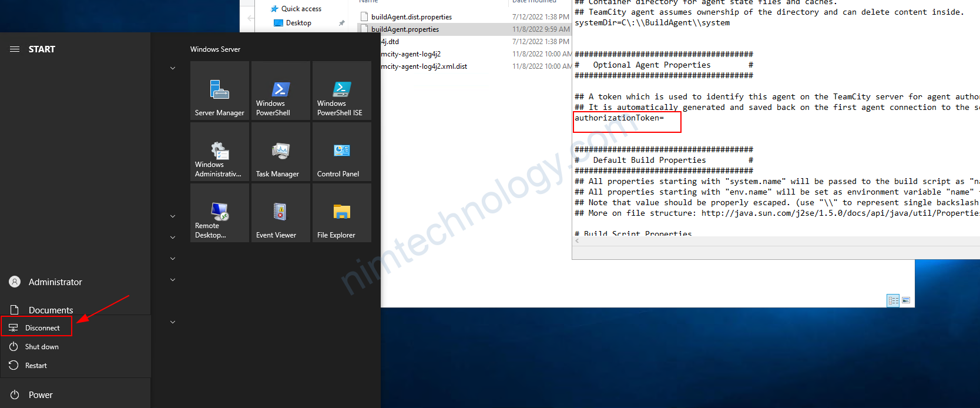Click the Windows Server group heading
Viewport: 980px width, 408px height.
[x=215, y=49]
